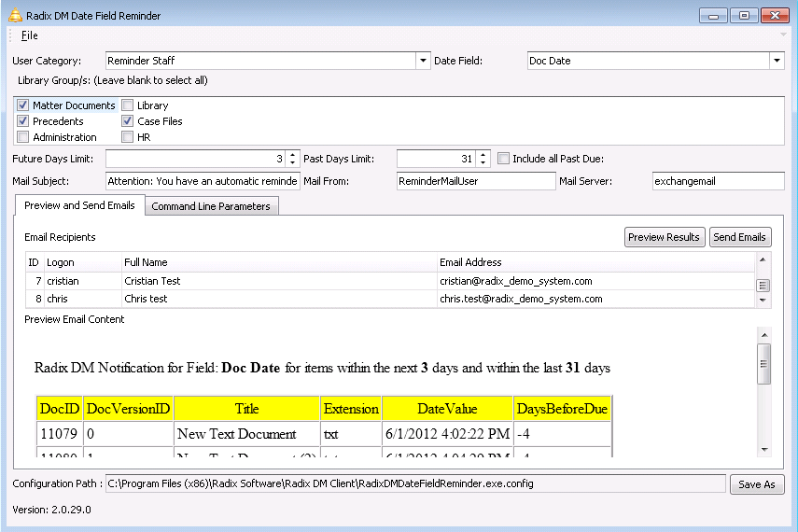
Task: Switch to Command Line Parameters tab
Action: coord(211,206)
